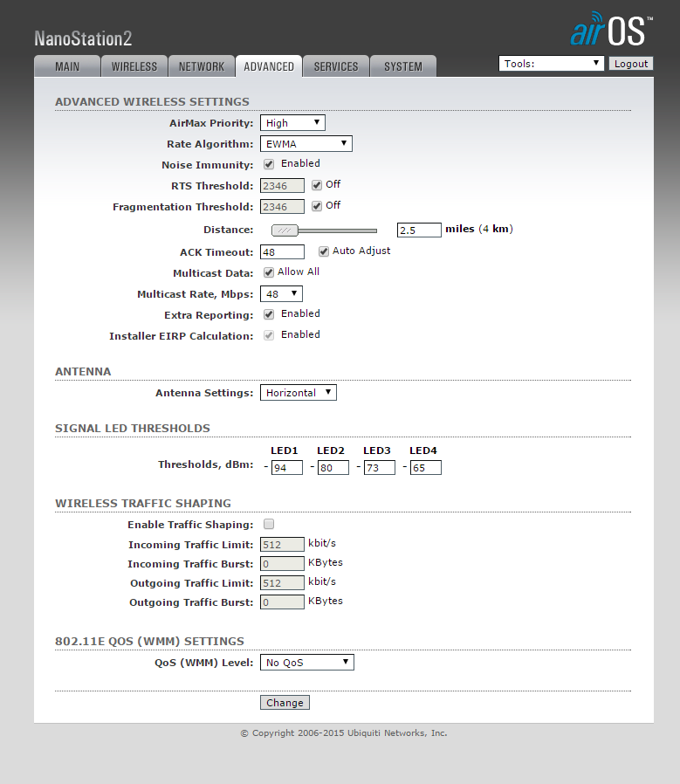Click the Distance miles input field
Viewport: 680px width, 784px height.
(x=419, y=230)
